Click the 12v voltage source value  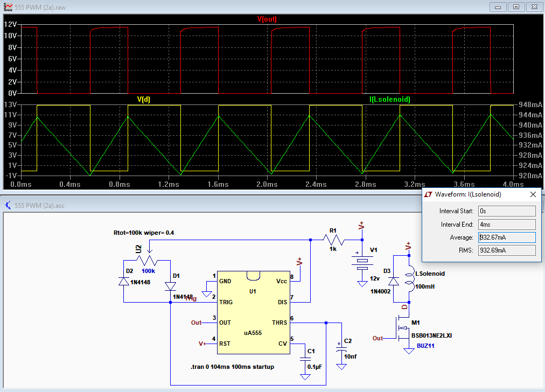[375, 278]
